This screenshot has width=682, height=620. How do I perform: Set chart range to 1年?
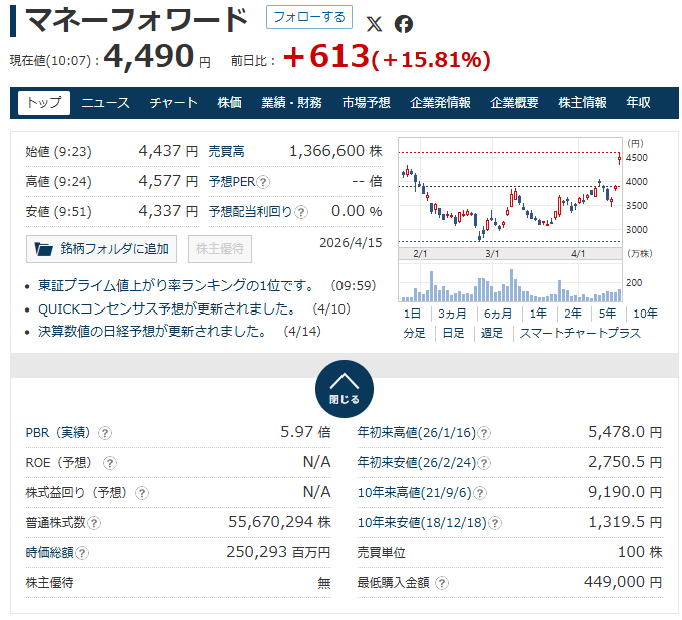pyautogui.click(x=538, y=313)
